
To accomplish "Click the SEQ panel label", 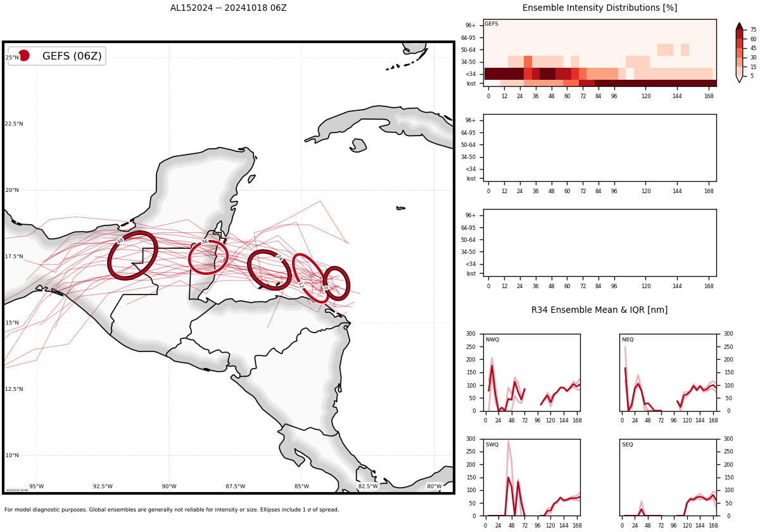I will click(x=628, y=445).
